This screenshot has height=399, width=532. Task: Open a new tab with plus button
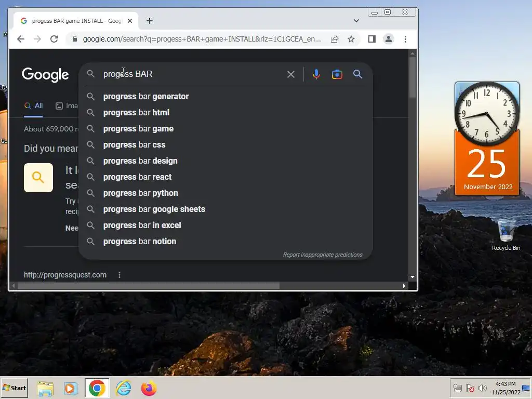149,21
